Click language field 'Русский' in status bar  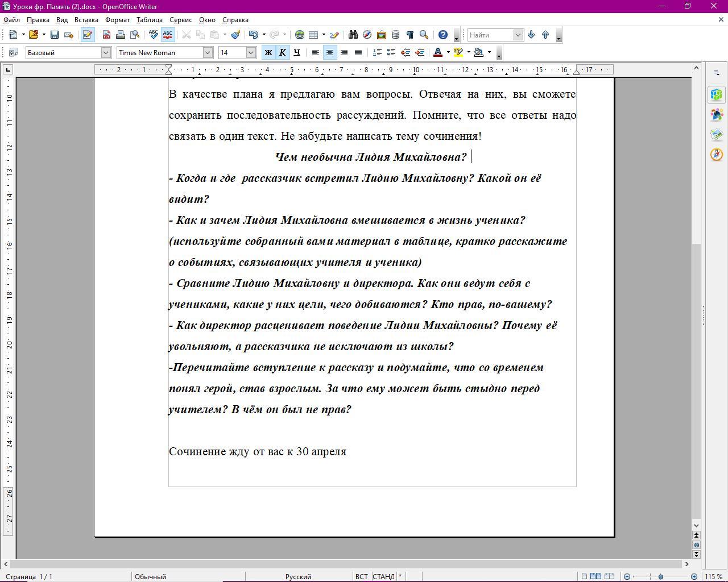(x=298, y=576)
